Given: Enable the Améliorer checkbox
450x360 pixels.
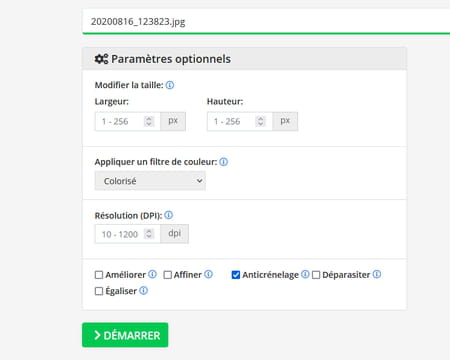Looking at the screenshot, I should [x=99, y=275].
